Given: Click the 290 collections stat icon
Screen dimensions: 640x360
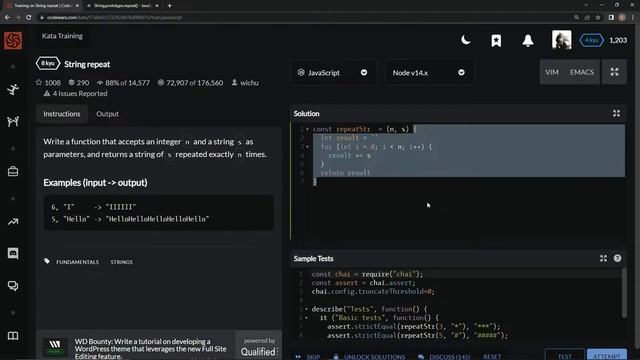Looking at the screenshot, I should coord(71,82).
